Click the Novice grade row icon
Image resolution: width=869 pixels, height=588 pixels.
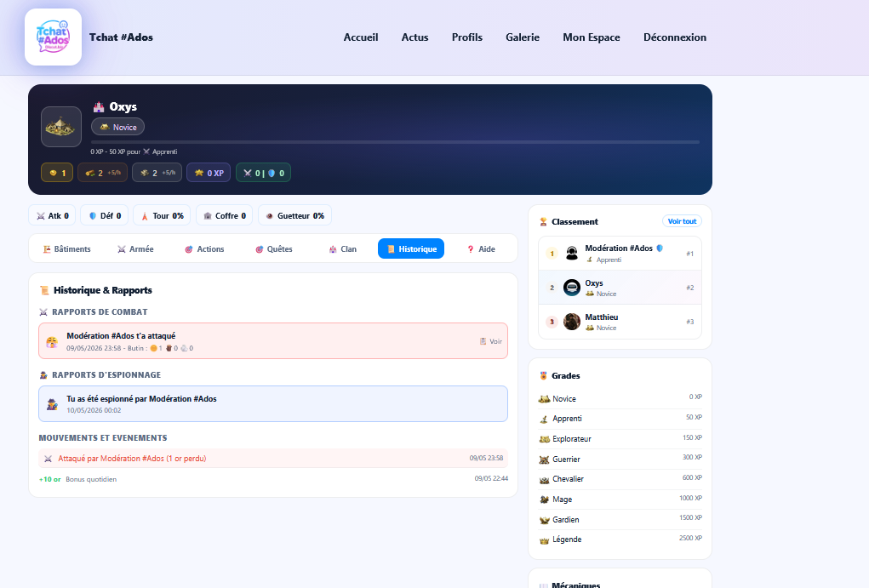[544, 399]
